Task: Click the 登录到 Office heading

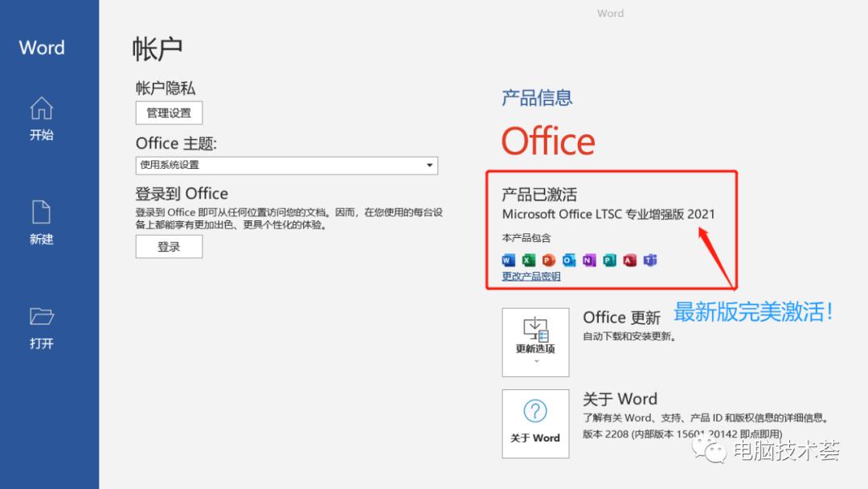Action: [x=182, y=193]
